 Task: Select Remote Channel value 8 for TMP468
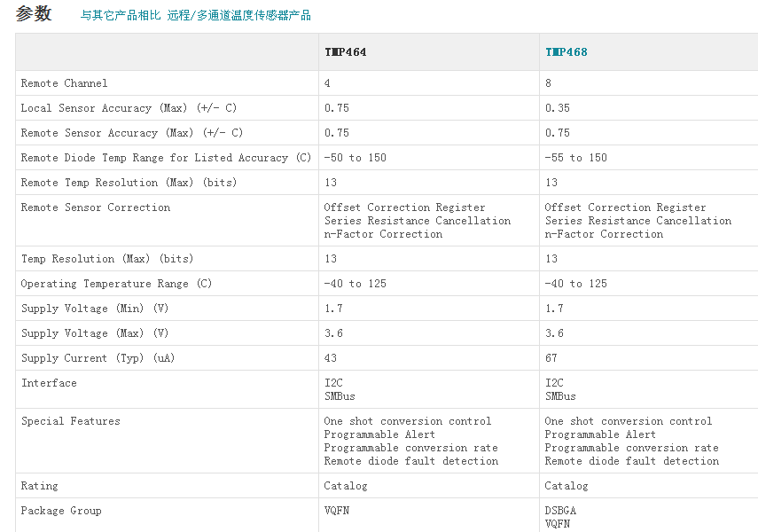point(548,83)
